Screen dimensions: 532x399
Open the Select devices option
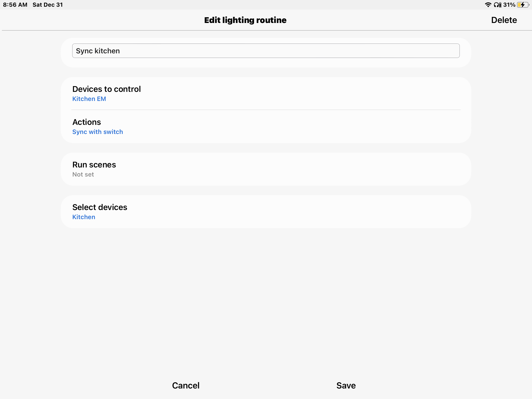pyautogui.click(x=266, y=212)
